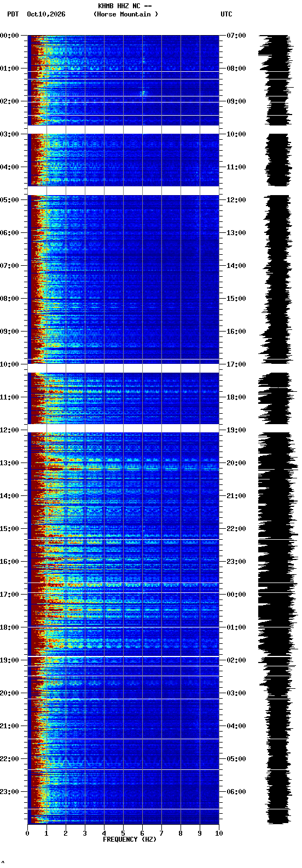This screenshot has width=302, height=868.
Task: Click the UTC time label '07:00'
Action: 236,36
